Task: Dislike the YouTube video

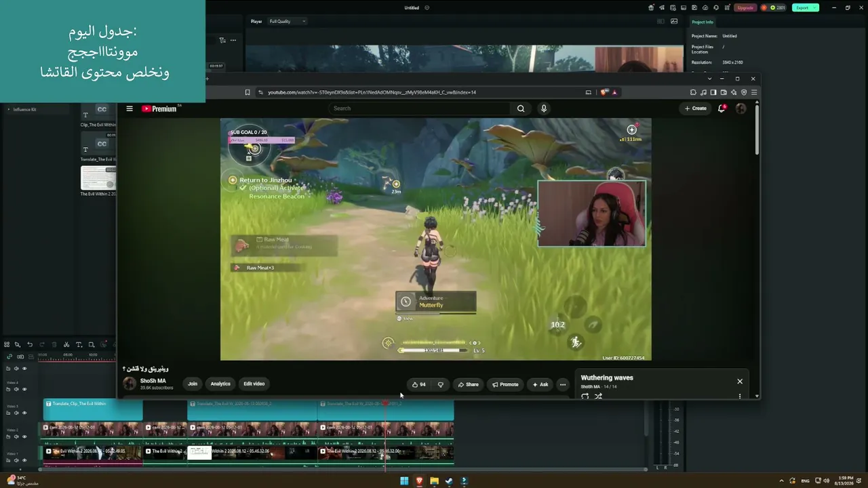Action: pyautogui.click(x=441, y=384)
